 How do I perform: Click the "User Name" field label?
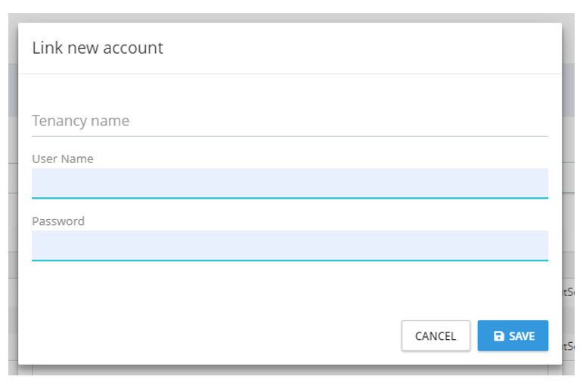click(x=63, y=159)
